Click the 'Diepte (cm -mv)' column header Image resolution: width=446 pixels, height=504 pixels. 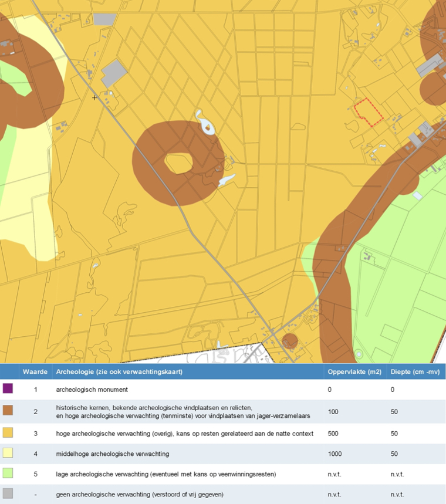pos(415,372)
